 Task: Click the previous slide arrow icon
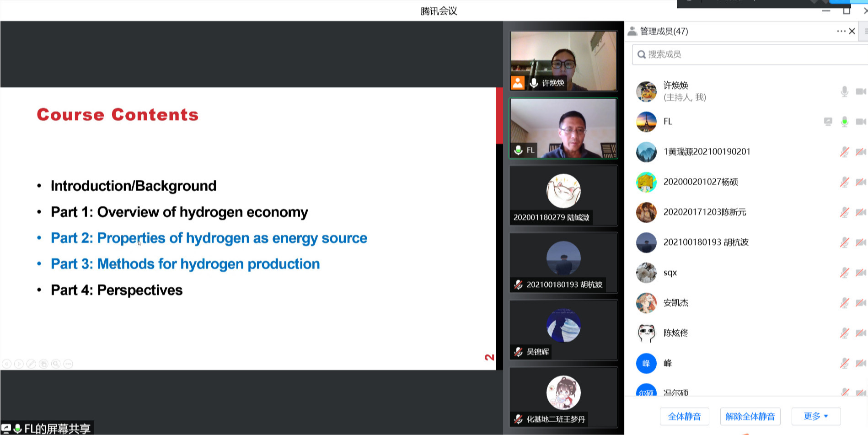point(6,364)
